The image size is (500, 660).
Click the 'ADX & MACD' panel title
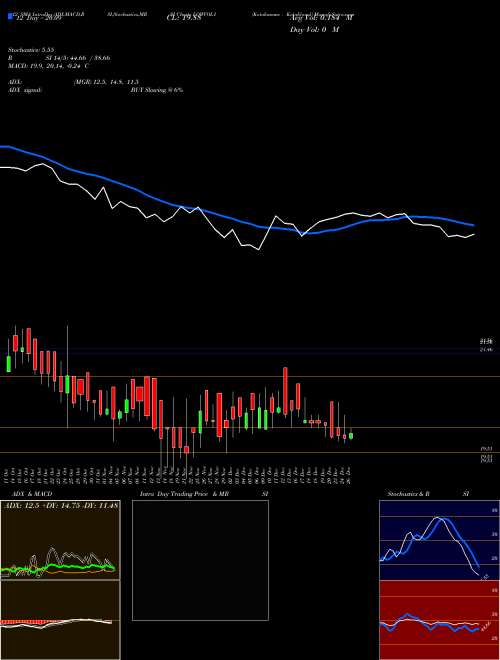click(x=32, y=494)
